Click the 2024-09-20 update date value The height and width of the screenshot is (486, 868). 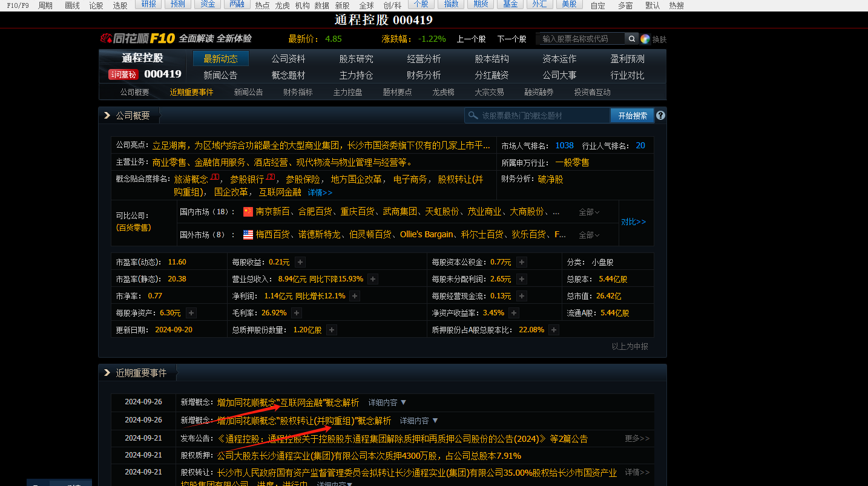174,330
